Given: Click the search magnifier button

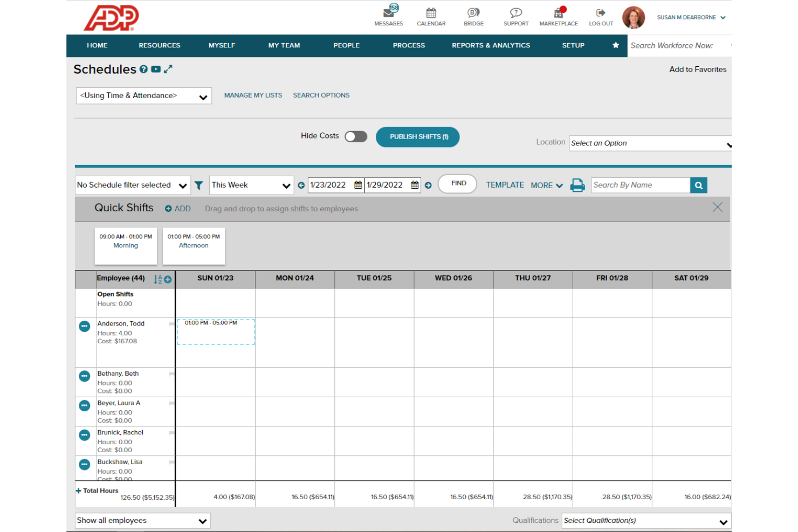Looking at the screenshot, I should (x=698, y=185).
